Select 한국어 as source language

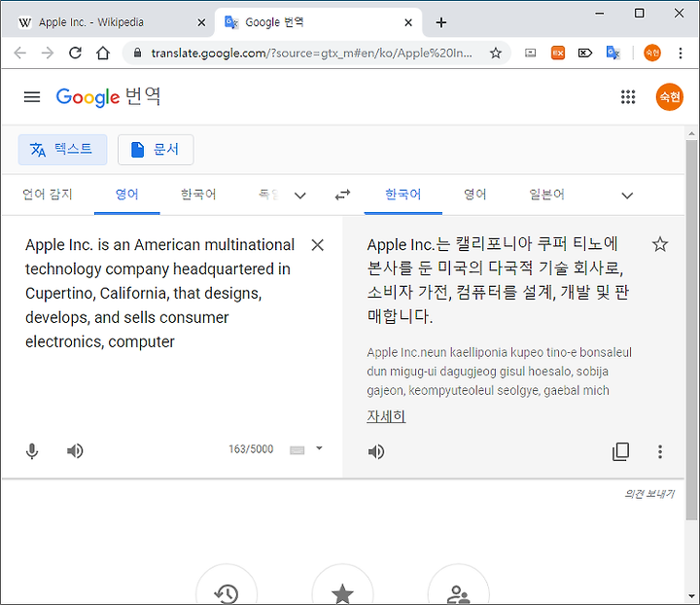(x=198, y=195)
